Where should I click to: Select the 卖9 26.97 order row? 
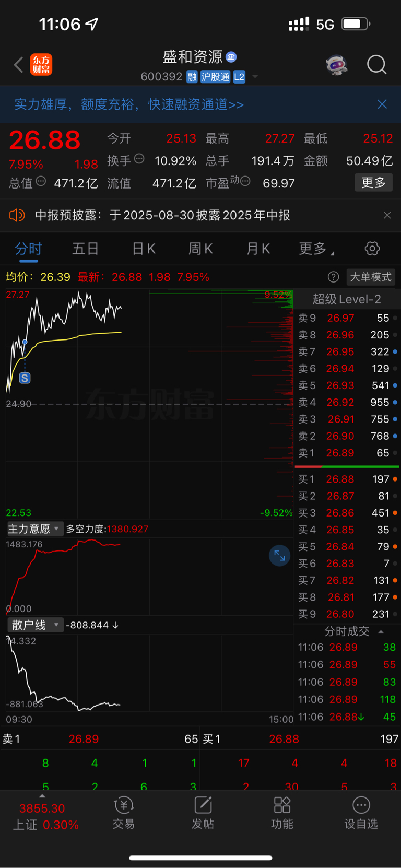[x=347, y=318]
